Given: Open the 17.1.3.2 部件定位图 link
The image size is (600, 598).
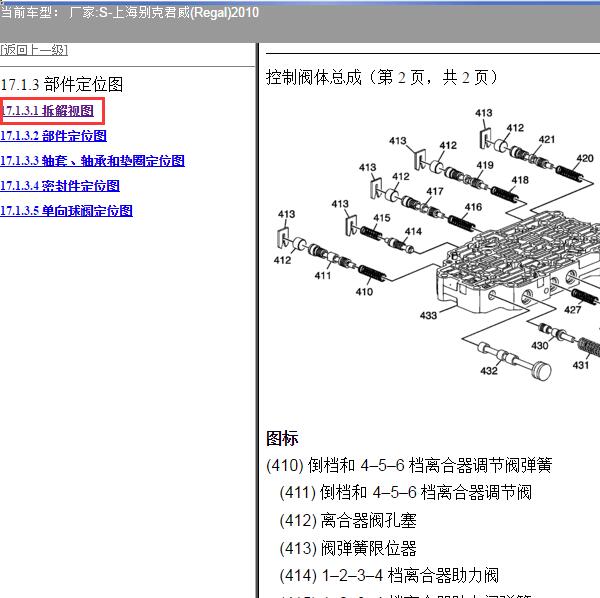Looking at the screenshot, I should pyautogui.click(x=53, y=136).
